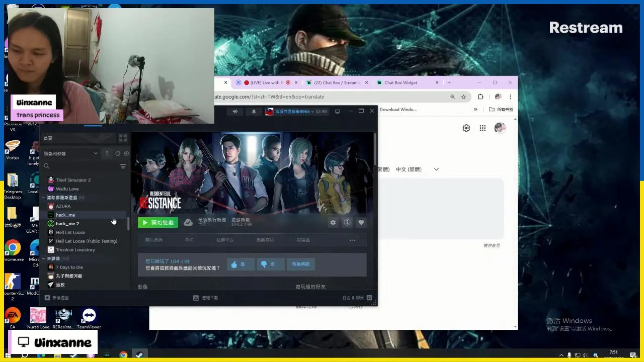Open the community hub tab
The height and width of the screenshot is (362, 644).
(225, 240)
